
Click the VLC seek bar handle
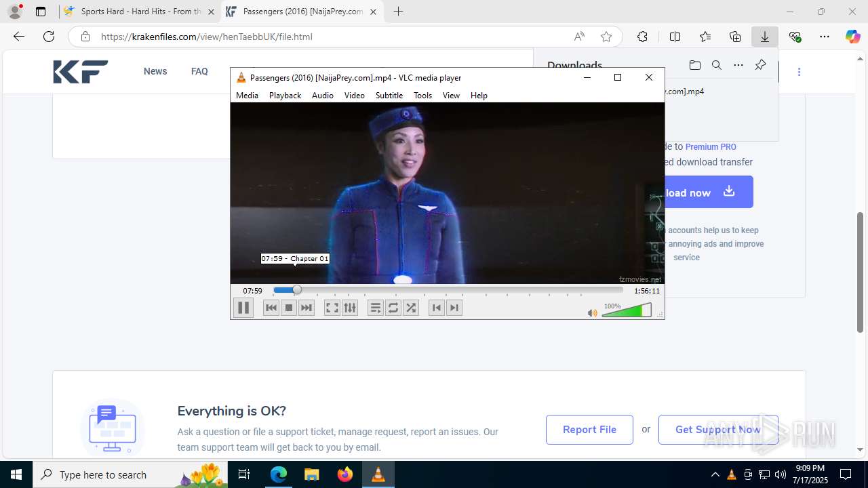(x=297, y=290)
